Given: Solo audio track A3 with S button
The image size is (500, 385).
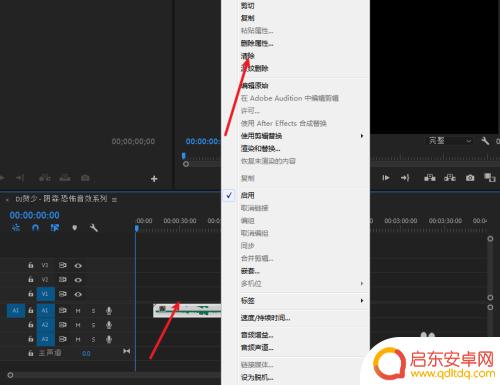Looking at the screenshot, I should coord(93,340).
